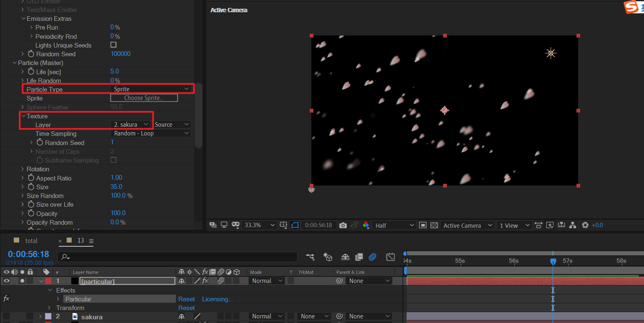
Task: Collapse the Texture property group
Action: point(24,116)
